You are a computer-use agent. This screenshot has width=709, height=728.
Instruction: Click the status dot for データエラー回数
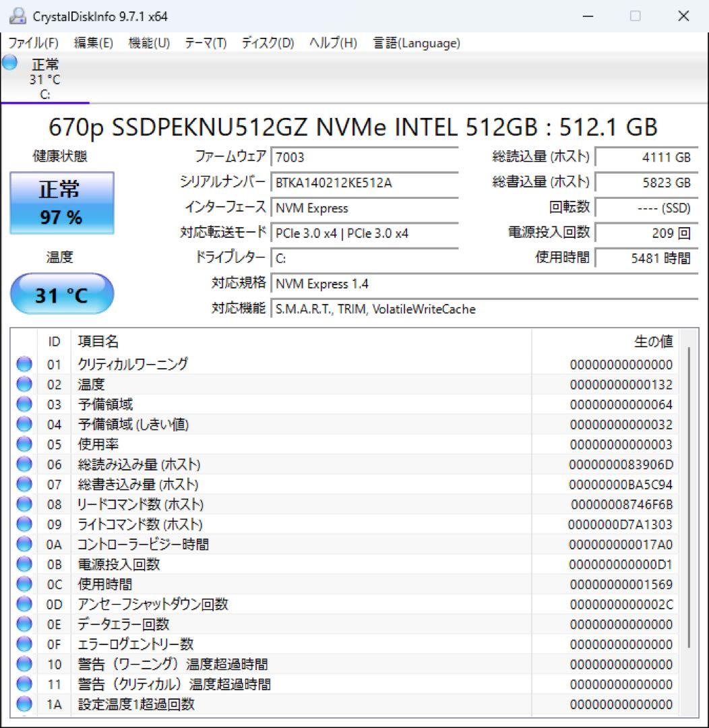(x=24, y=624)
